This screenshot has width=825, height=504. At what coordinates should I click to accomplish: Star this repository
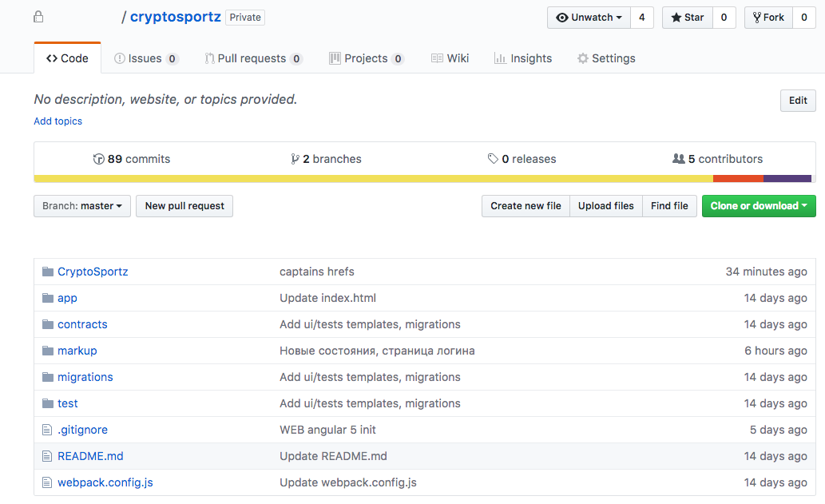[x=688, y=18]
